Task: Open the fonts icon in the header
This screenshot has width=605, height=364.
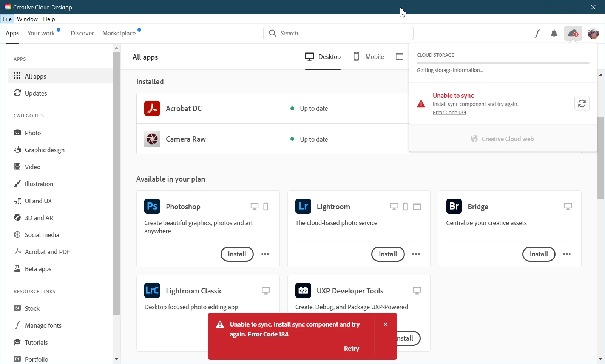Action: [537, 34]
